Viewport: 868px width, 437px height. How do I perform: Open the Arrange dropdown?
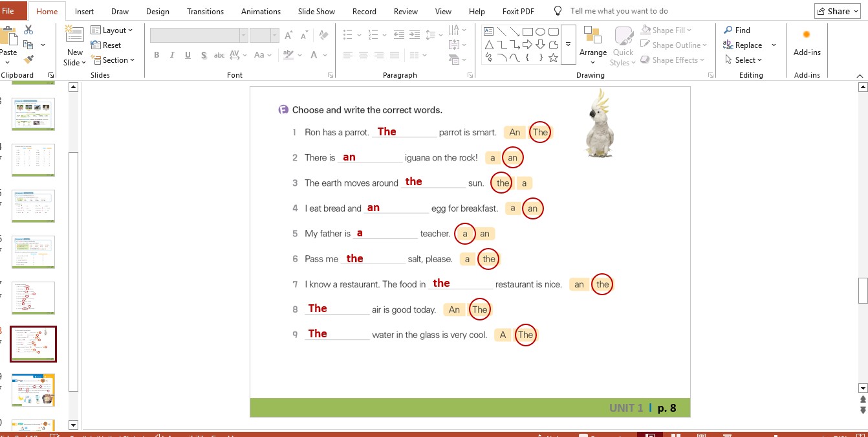pos(592,44)
